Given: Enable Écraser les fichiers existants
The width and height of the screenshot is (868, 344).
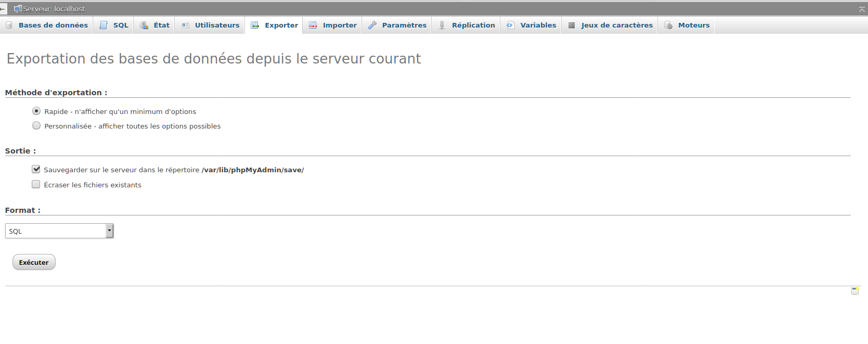Looking at the screenshot, I should coord(36,184).
